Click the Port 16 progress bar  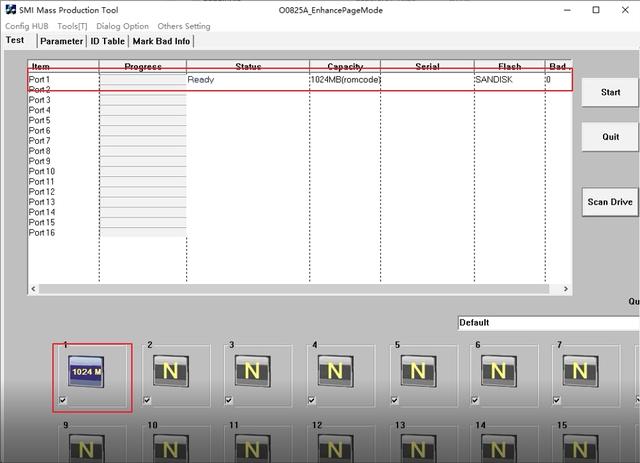tap(143, 232)
